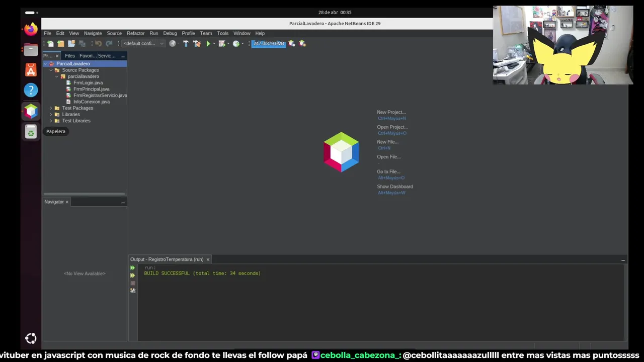644x362 pixels.
Task: Expand the Libraries node
Action: click(51, 115)
